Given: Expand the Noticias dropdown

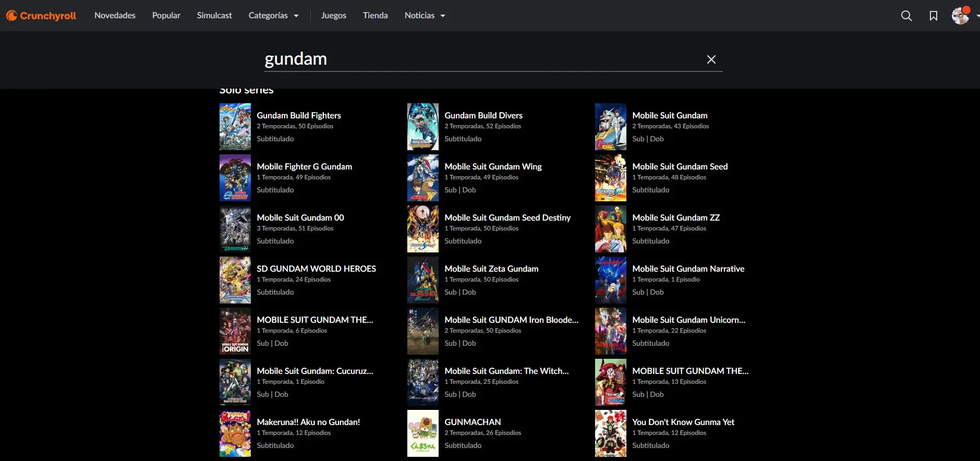Looking at the screenshot, I should pos(425,16).
